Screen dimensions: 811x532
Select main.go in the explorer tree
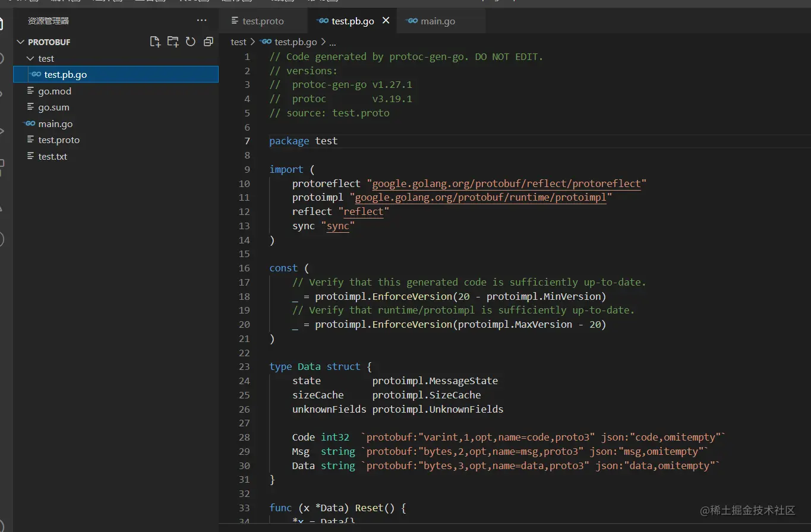[55, 124]
